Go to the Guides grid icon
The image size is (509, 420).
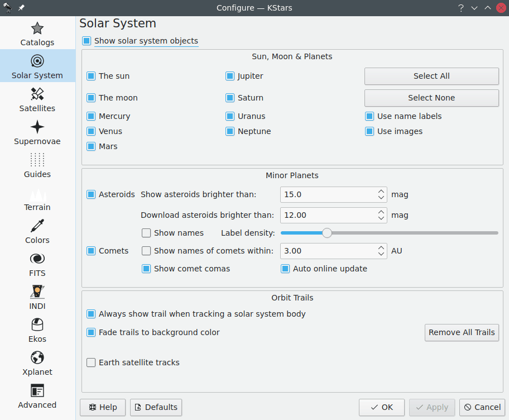pyautogui.click(x=37, y=160)
